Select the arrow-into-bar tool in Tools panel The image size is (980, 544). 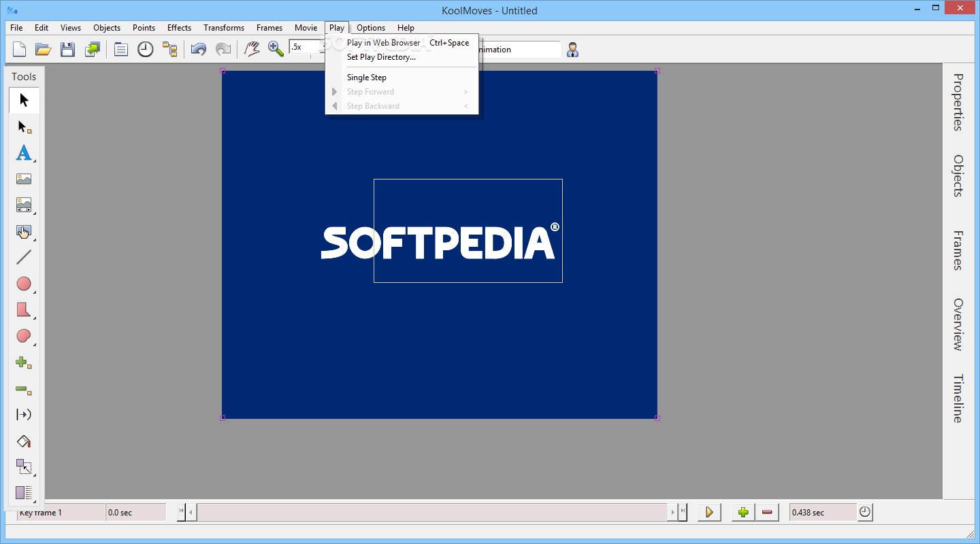point(24,415)
